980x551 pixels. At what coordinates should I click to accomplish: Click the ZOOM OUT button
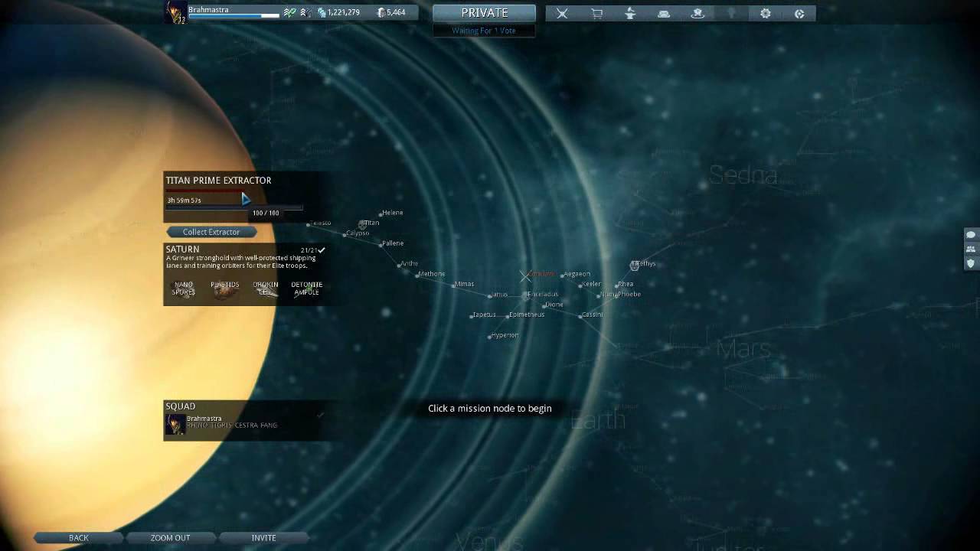tap(170, 538)
